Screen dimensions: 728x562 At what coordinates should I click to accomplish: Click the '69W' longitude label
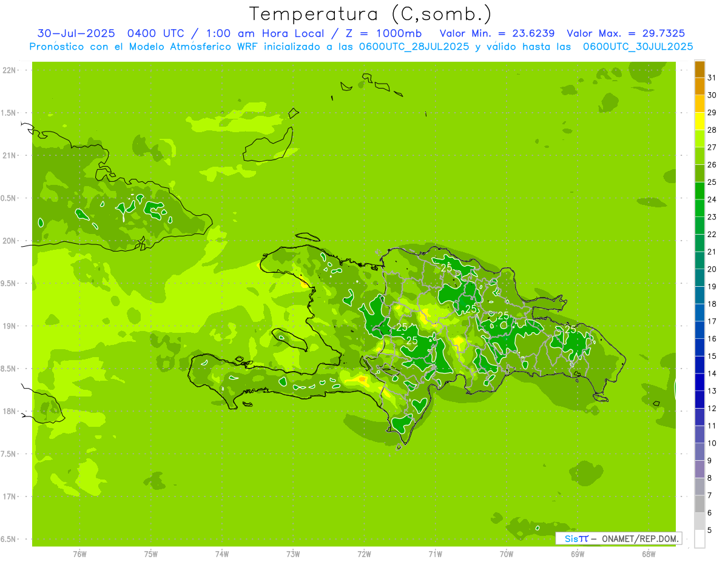click(578, 554)
